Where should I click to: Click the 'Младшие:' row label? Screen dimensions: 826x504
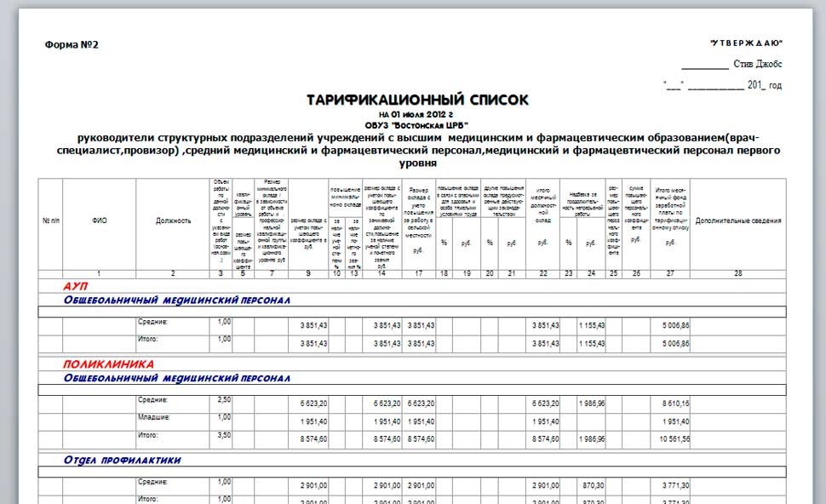tap(154, 417)
